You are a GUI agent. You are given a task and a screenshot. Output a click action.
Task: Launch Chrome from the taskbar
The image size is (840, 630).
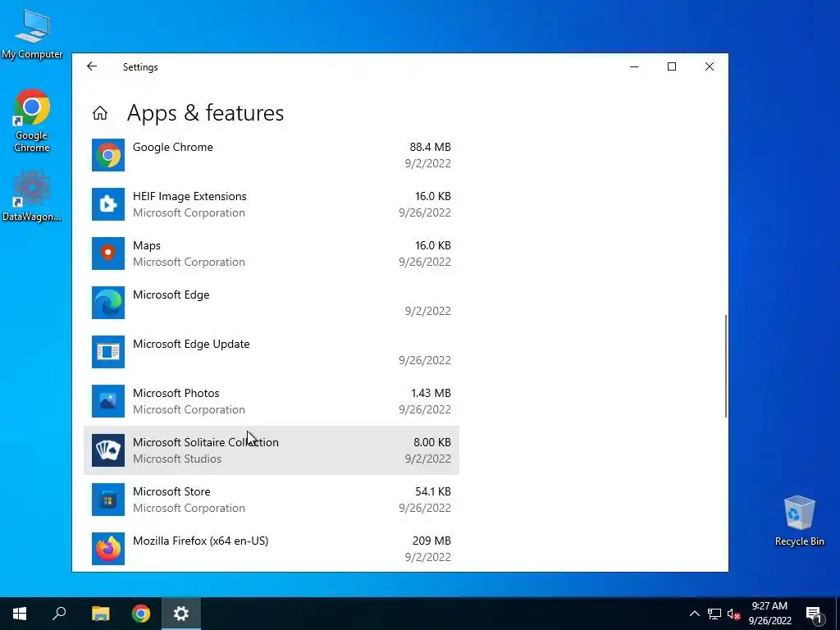pos(141,614)
